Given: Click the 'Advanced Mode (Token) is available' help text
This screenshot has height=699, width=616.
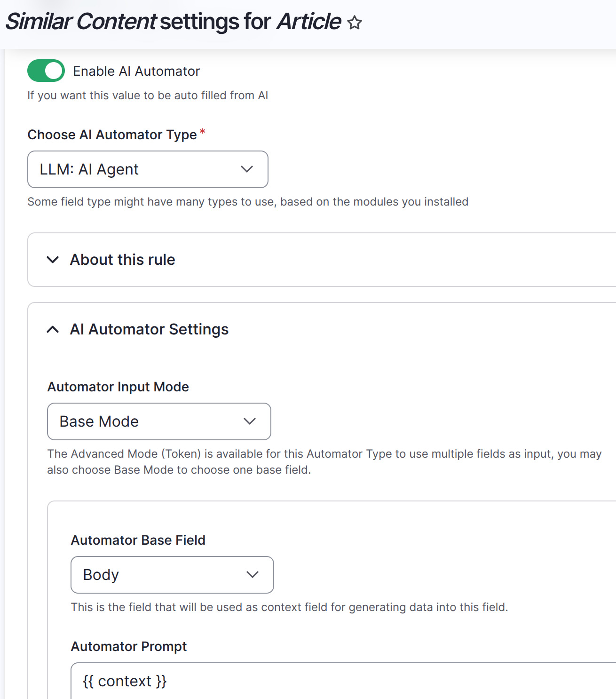Looking at the screenshot, I should click(324, 461).
